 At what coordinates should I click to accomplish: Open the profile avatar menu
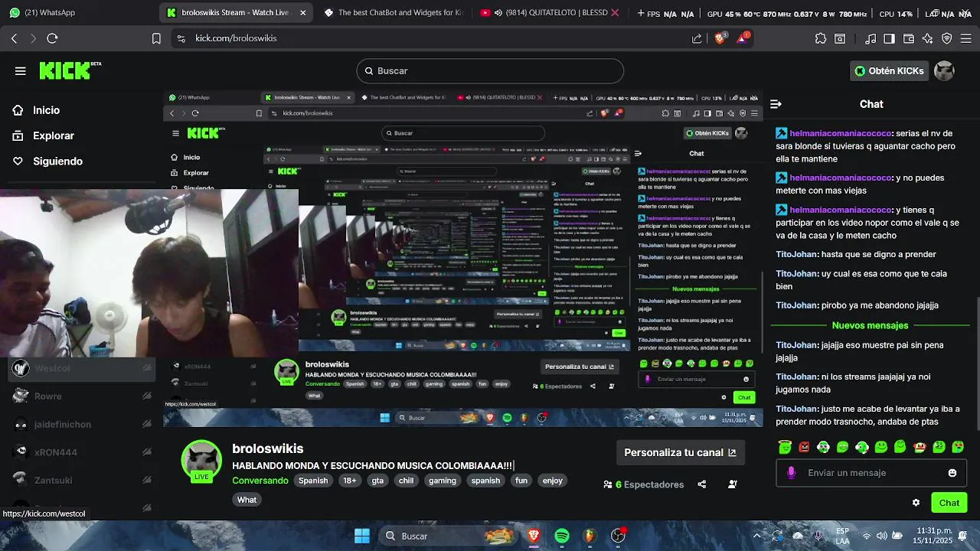945,70
